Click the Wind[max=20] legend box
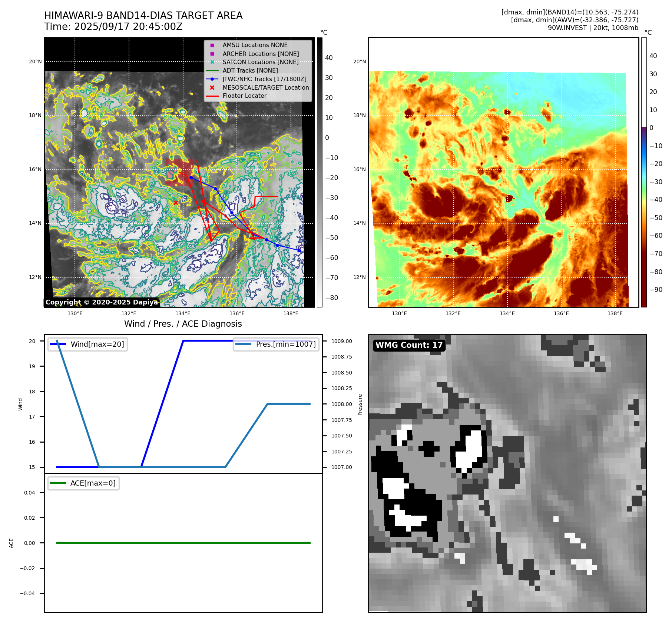Screen dimensions: 672x626 pyautogui.click(x=88, y=344)
